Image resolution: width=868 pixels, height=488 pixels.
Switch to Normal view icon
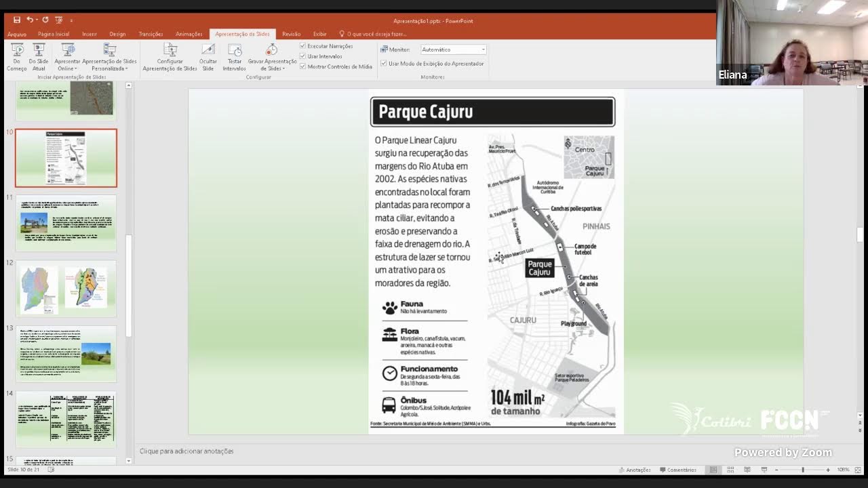coord(713,470)
